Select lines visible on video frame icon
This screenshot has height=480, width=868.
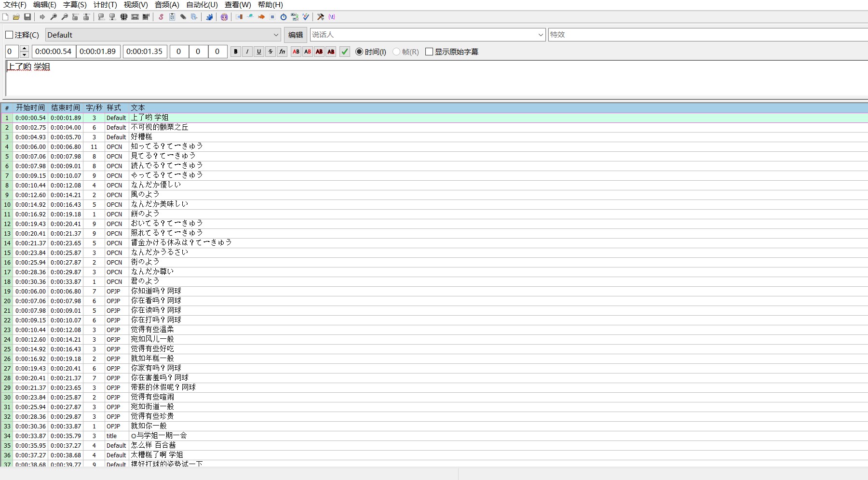pyautogui.click(x=124, y=17)
